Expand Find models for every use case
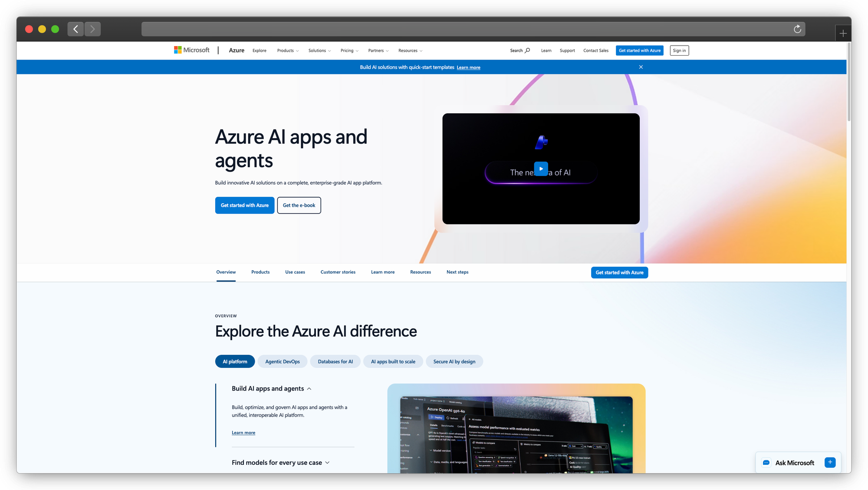The height and width of the screenshot is (490, 868). [327, 463]
